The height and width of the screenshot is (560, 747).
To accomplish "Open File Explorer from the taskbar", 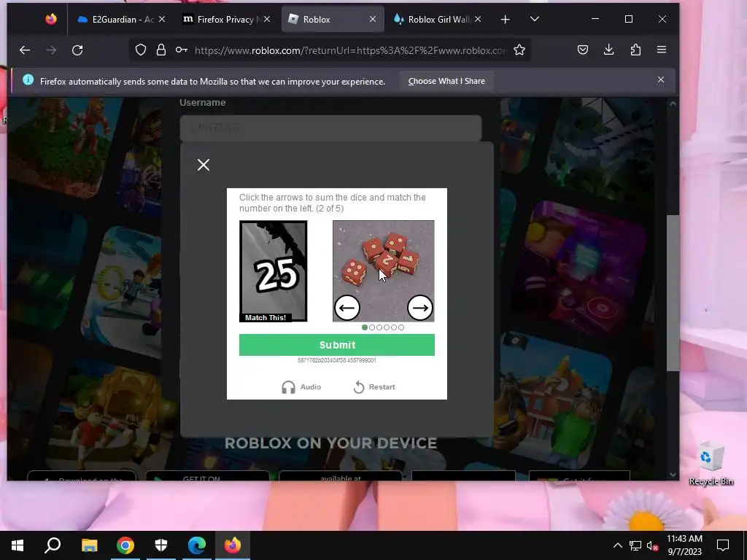I will [89, 545].
